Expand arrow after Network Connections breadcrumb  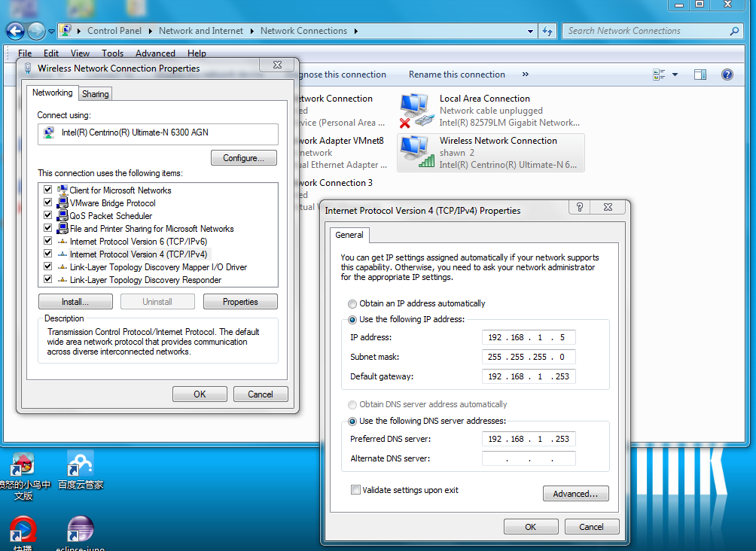click(x=356, y=31)
